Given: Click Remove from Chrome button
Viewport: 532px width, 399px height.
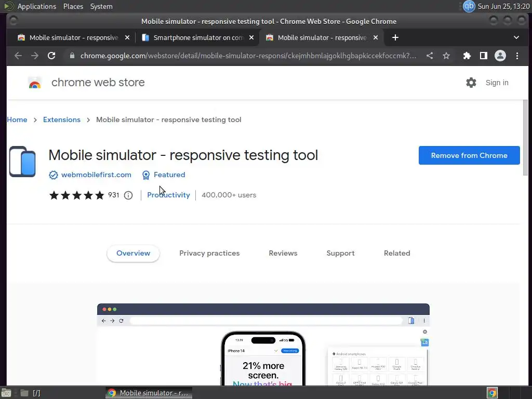Looking at the screenshot, I should point(469,155).
